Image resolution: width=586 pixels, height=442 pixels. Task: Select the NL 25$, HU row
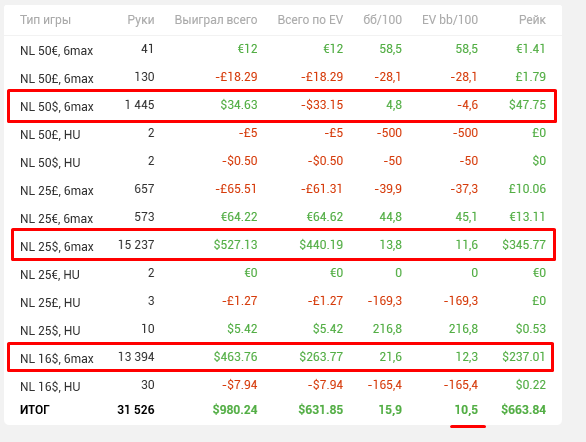pos(283,329)
